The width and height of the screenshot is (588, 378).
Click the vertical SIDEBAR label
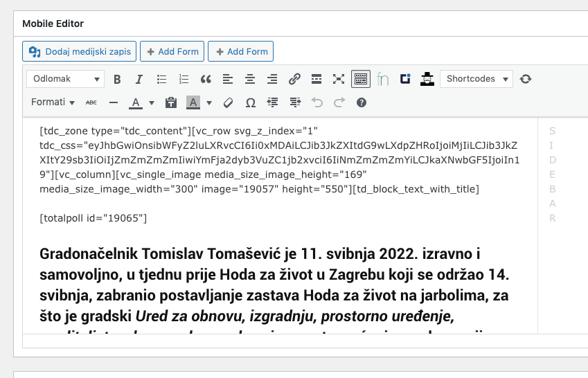(x=553, y=174)
